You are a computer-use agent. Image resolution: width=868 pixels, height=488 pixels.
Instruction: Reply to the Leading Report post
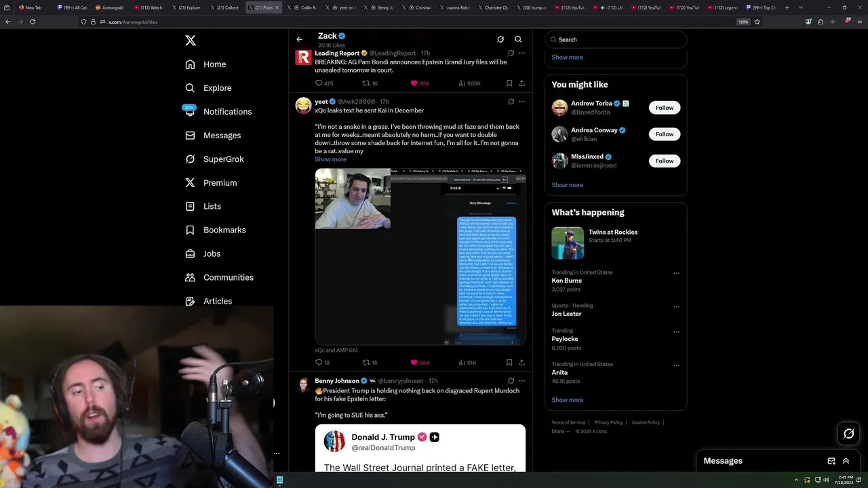coord(324,83)
